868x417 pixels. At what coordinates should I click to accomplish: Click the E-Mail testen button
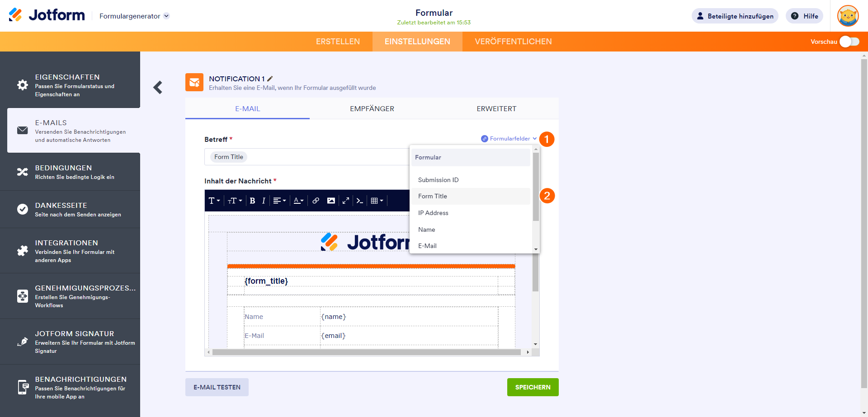217,387
